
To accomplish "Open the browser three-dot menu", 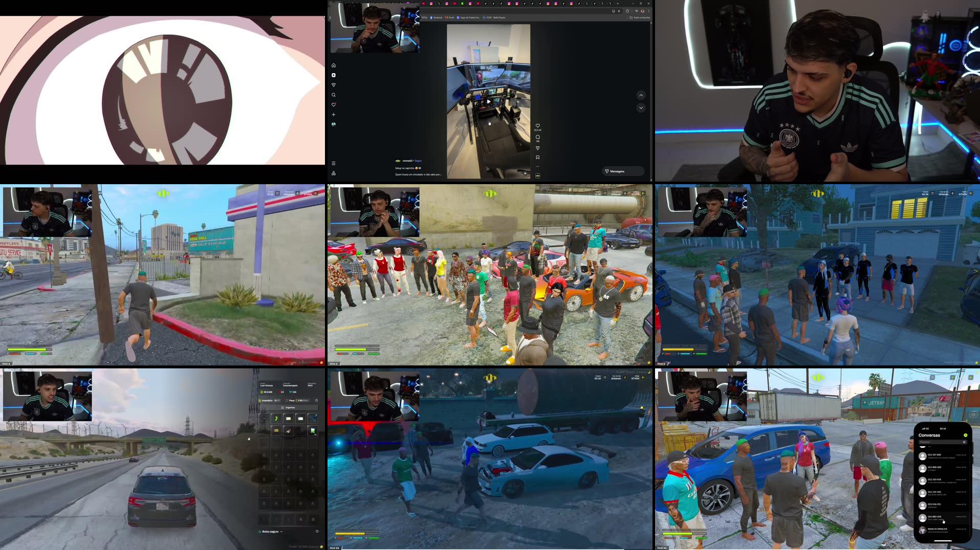I will [649, 11].
